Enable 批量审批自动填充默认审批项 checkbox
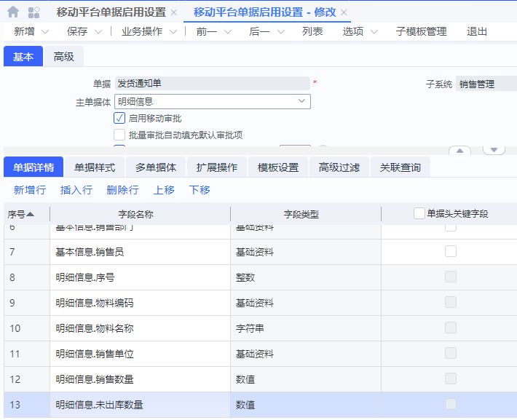Viewport: 517px width, 420px height. click(x=119, y=135)
